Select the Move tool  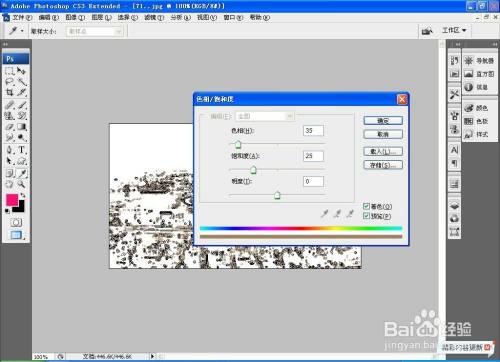[22, 71]
